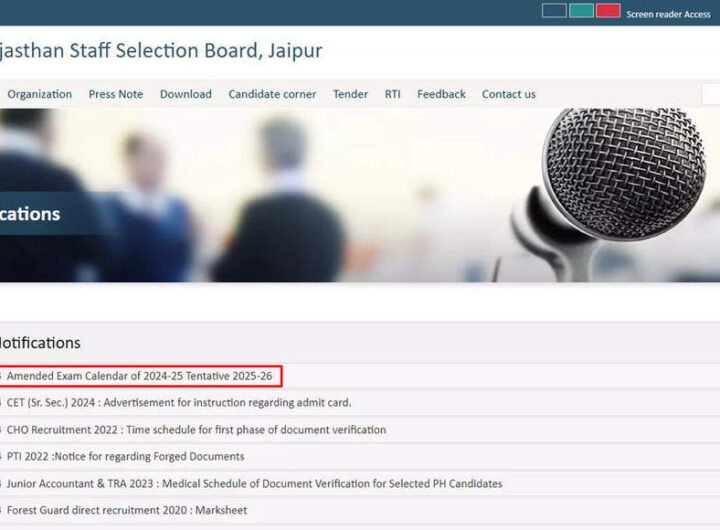
Task: Open the Organization menu
Action: pyautogui.click(x=40, y=94)
